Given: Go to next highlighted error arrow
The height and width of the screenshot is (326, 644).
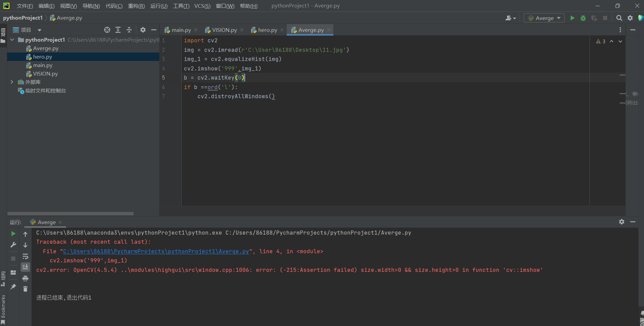Looking at the screenshot, I should point(620,41).
